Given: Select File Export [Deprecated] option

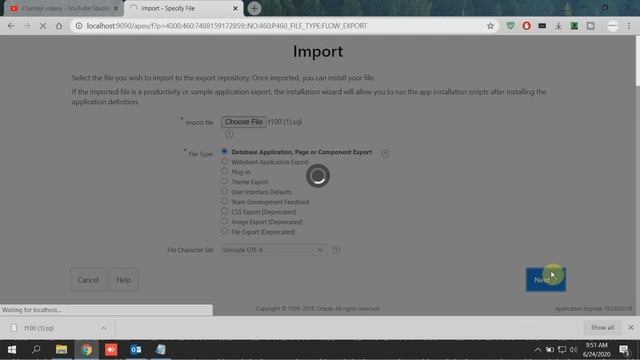Looking at the screenshot, I should 224,231.
